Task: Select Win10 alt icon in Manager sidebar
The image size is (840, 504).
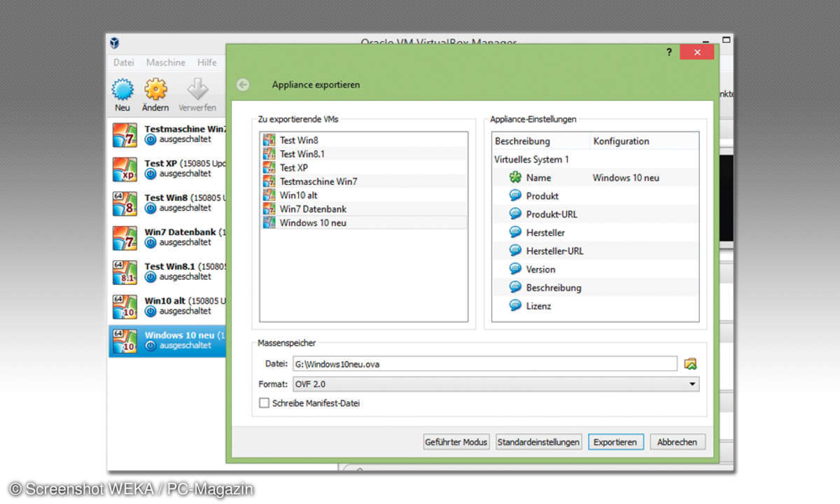Action: (125, 306)
